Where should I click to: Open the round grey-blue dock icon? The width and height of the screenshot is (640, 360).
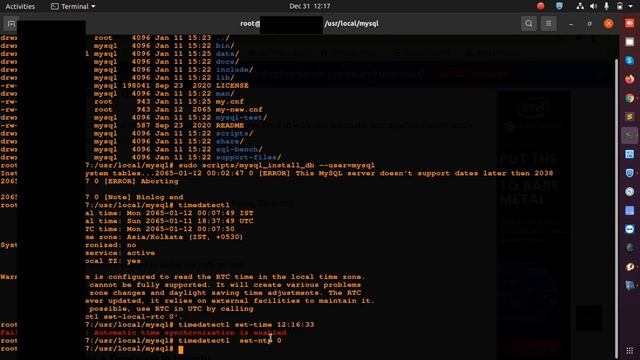629,191
